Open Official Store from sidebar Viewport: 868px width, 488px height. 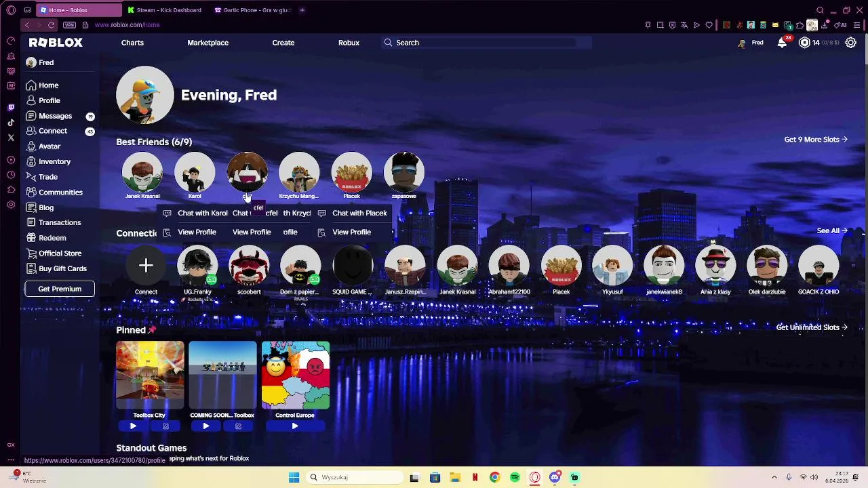coord(54,253)
